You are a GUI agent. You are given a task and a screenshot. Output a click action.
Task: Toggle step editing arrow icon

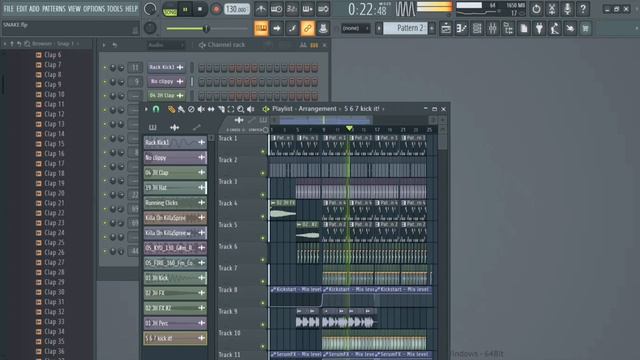(276, 29)
